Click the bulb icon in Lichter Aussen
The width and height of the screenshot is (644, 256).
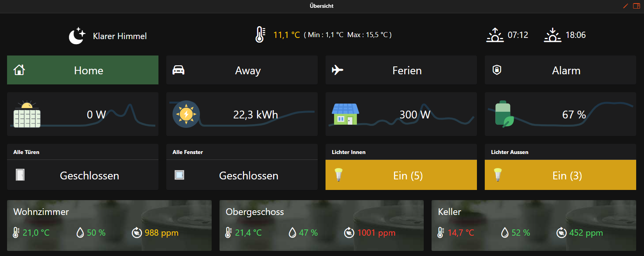[x=498, y=175]
